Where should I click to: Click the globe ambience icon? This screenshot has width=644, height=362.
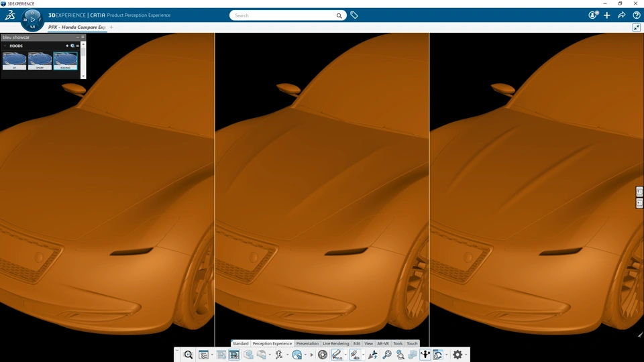pos(297,355)
